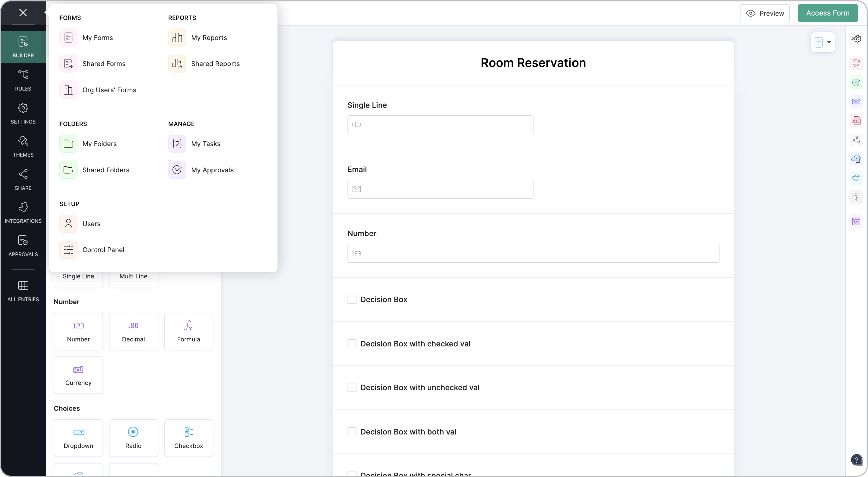Click the Access Form button
Image resolution: width=868 pixels, height=477 pixels.
(x=827, y=13)
